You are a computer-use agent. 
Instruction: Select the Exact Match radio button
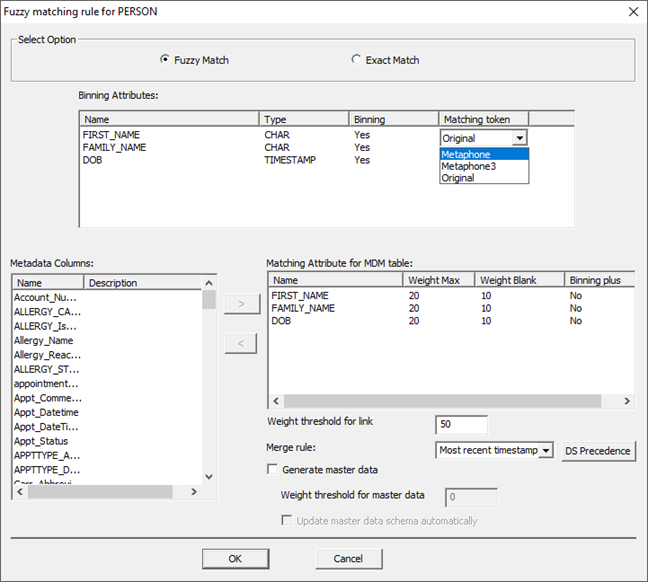[356, 60]
